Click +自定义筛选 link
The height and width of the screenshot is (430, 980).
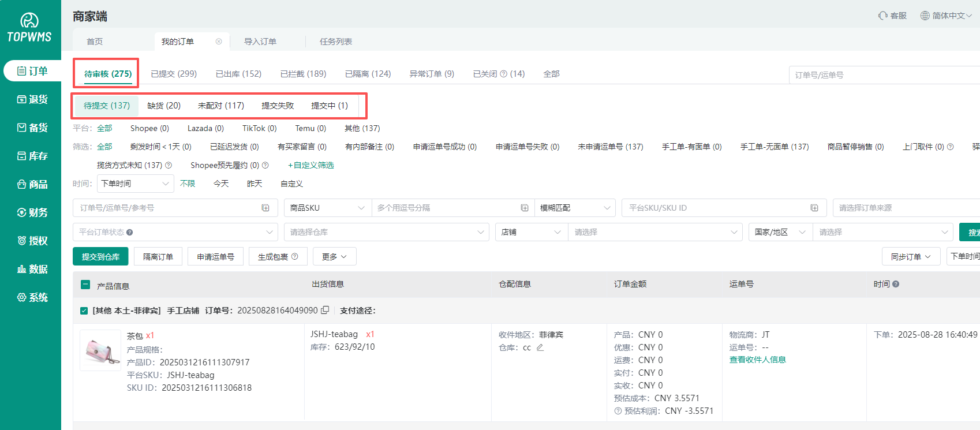311,165
